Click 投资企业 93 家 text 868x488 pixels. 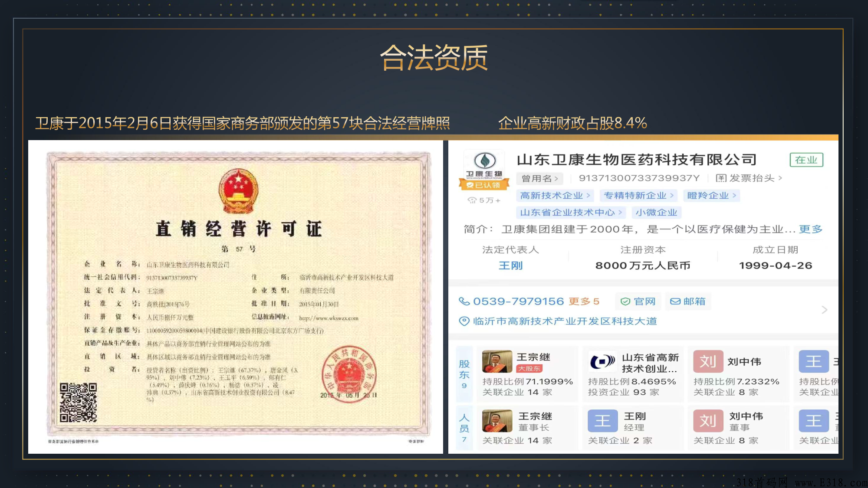[x=624, y=392]
